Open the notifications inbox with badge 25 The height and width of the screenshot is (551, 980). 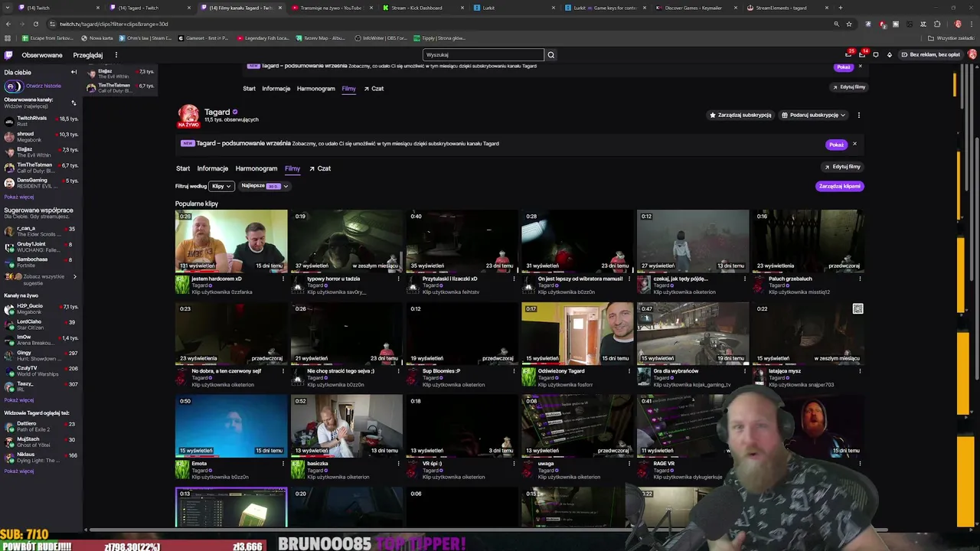click(x=848, y=54)
